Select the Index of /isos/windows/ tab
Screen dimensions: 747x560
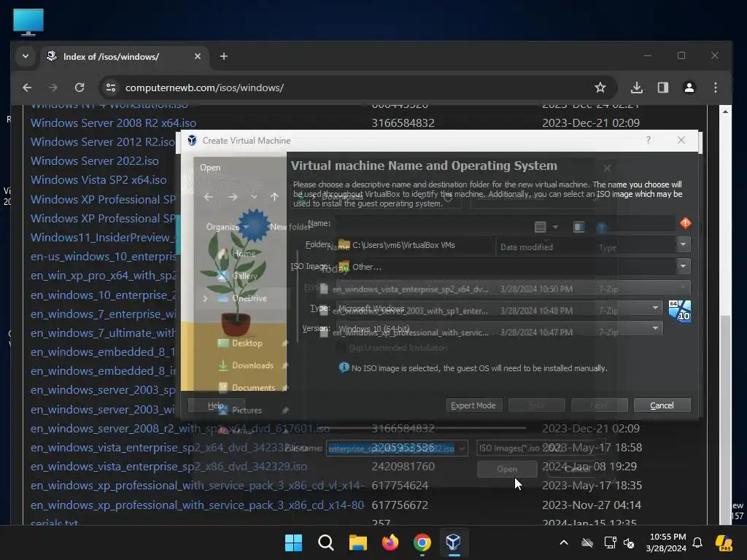[x=125, y=57]
